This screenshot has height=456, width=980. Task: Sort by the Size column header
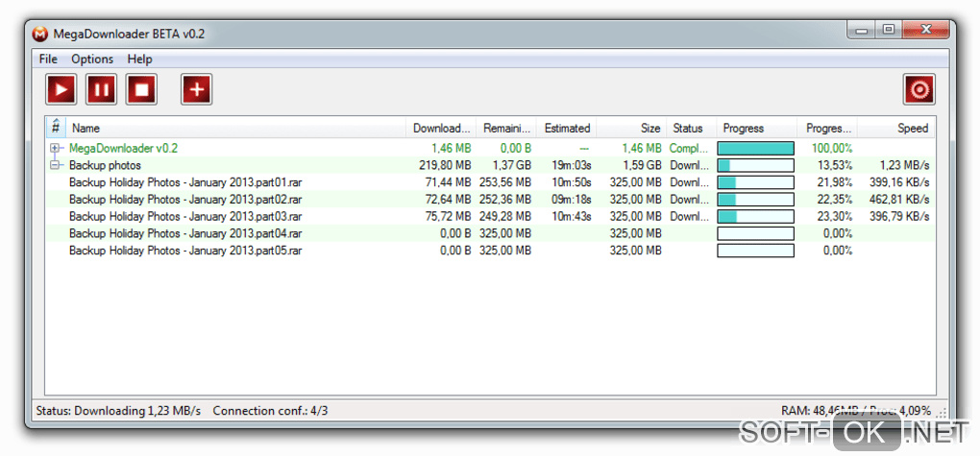(631, 128)
